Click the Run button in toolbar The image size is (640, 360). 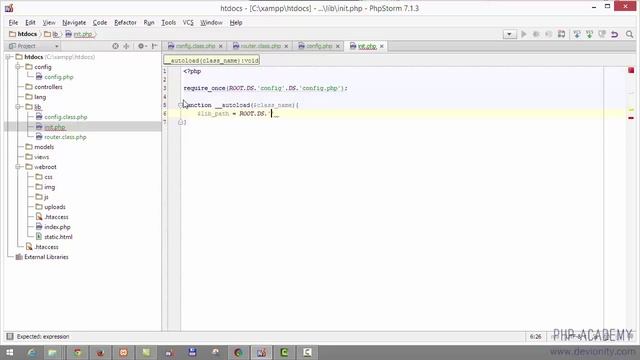[x=524, y=34]
